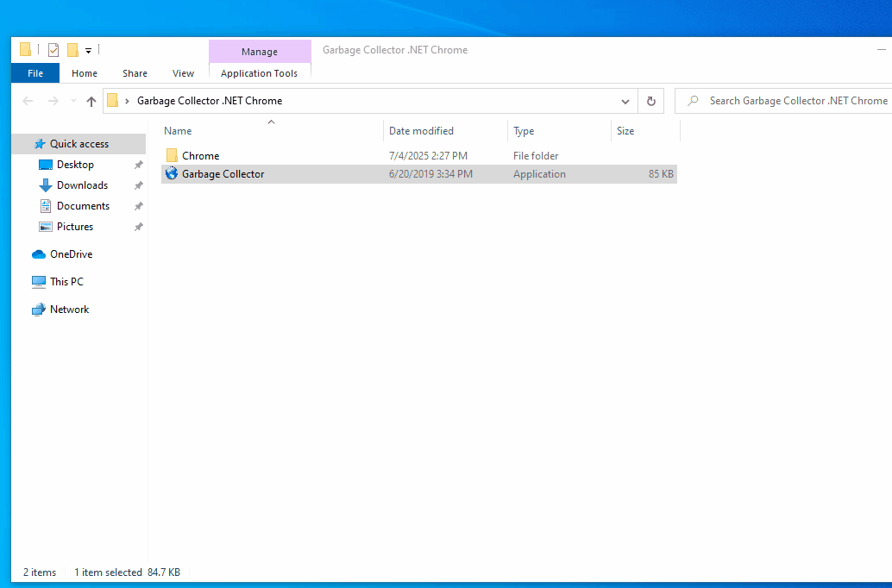Screen dimensions: 892x588
Task: Click the folder icon in the title bar
Action: click(x=25, y=50)
